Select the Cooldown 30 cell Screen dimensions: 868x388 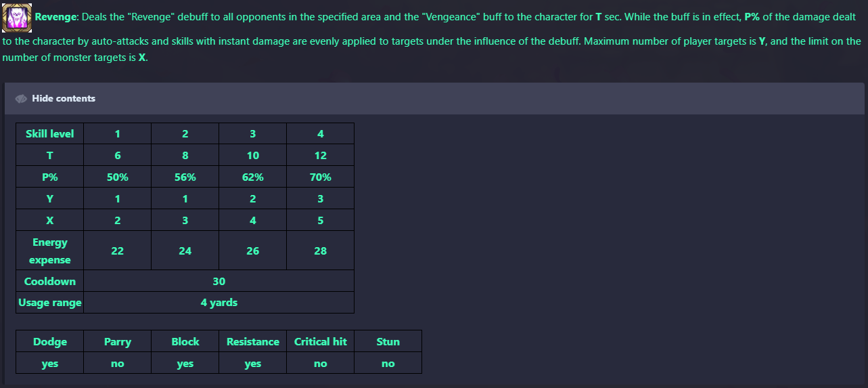[x=219, y=281]
